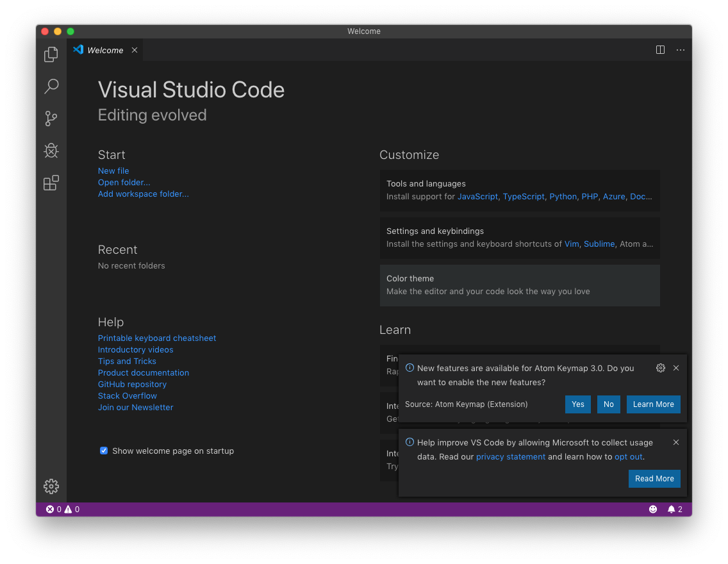Open Introductory videos link
This screenshot has height=564, width=728.
[135, 349]
